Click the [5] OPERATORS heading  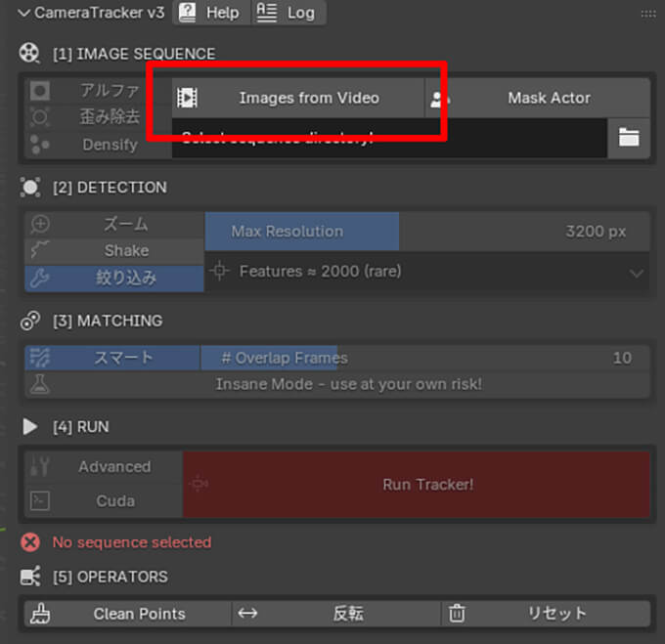[111, 577]
